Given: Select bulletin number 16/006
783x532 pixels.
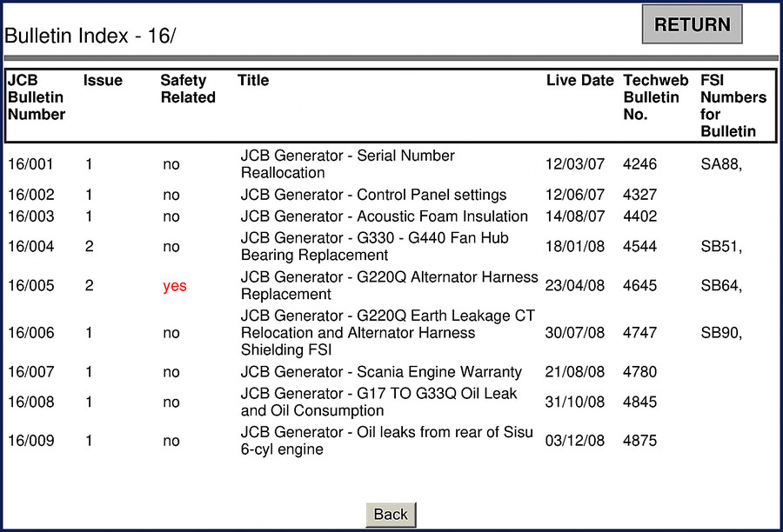Looking at the screenshot, I should click(x=31, y=333).
